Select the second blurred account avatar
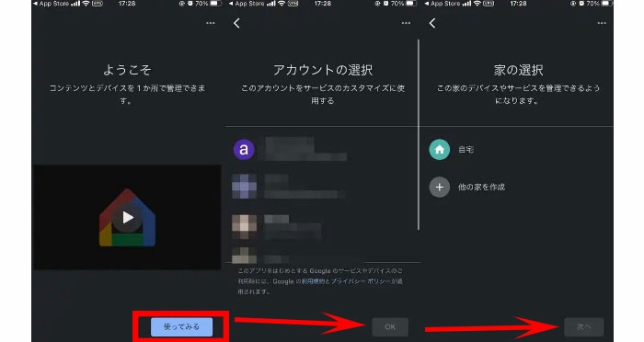Screen dimensions: 644x342 click(x=244, y=186)
